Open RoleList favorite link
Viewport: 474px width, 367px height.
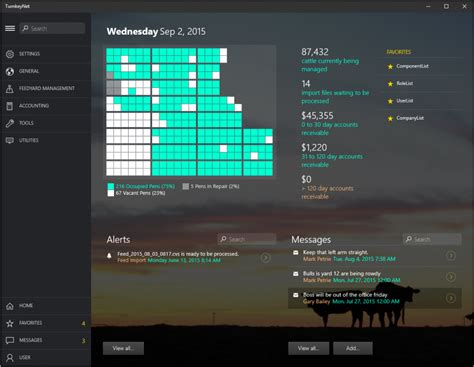[x=405, y=83]
